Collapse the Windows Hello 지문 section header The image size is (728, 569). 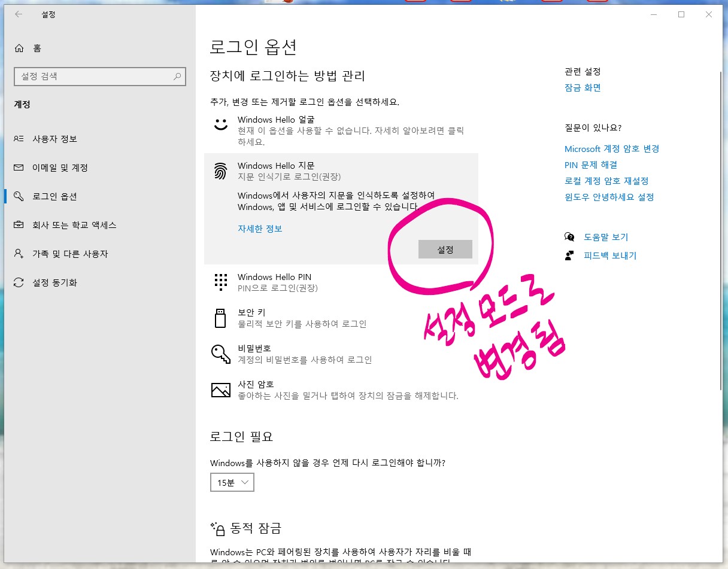pos(341,171)
